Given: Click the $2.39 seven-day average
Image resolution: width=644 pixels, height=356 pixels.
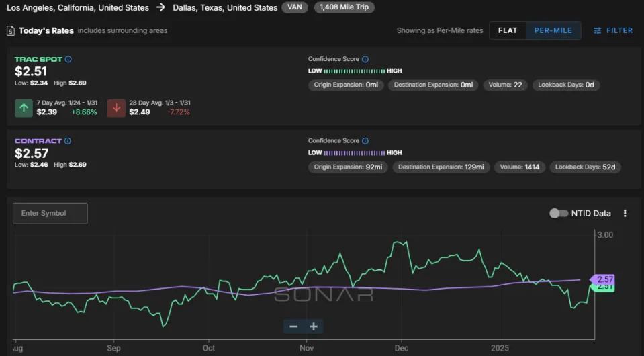Looking at the screenshot, I should click(x=47, y=112).
